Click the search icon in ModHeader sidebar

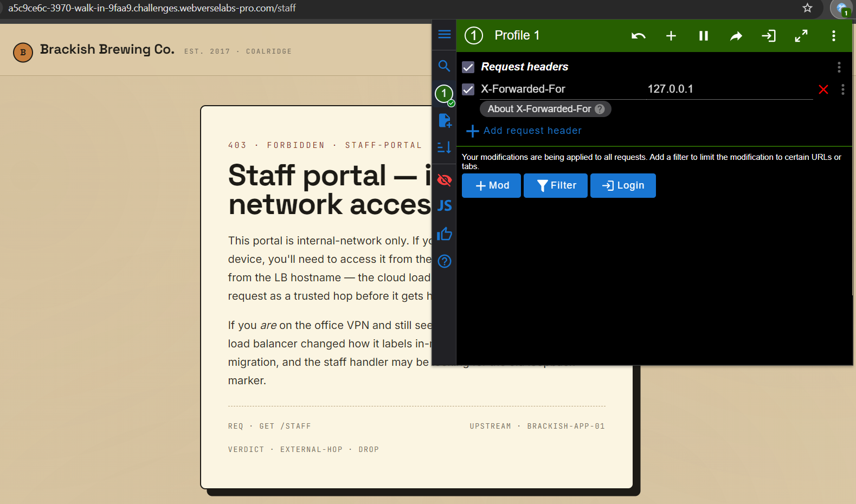coord(444,66)
